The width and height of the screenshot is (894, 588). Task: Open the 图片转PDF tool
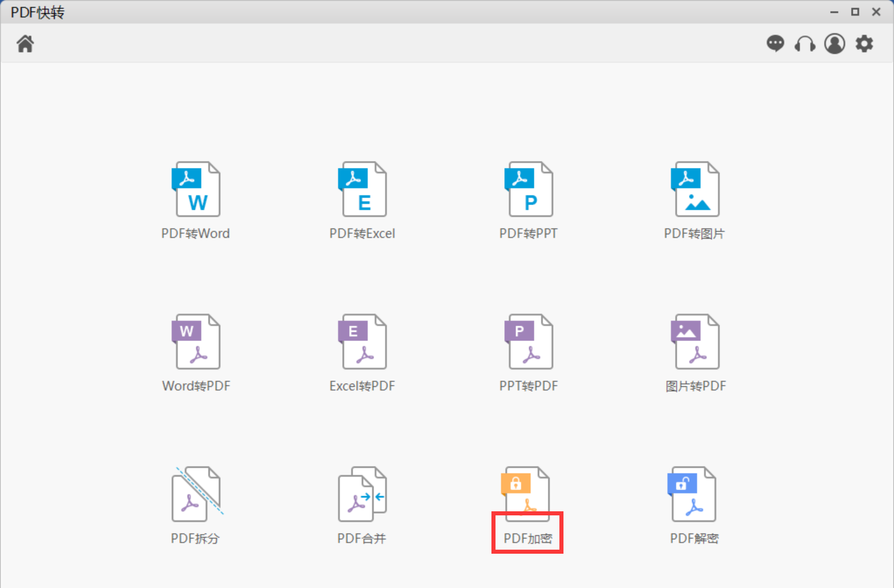tap(695, 342)
